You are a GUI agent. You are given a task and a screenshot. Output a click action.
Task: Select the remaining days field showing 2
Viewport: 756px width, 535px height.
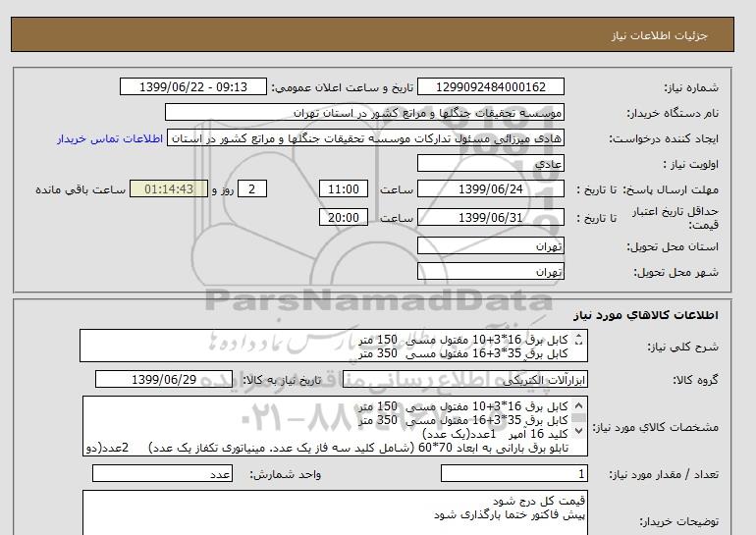[x=252, y=188]
